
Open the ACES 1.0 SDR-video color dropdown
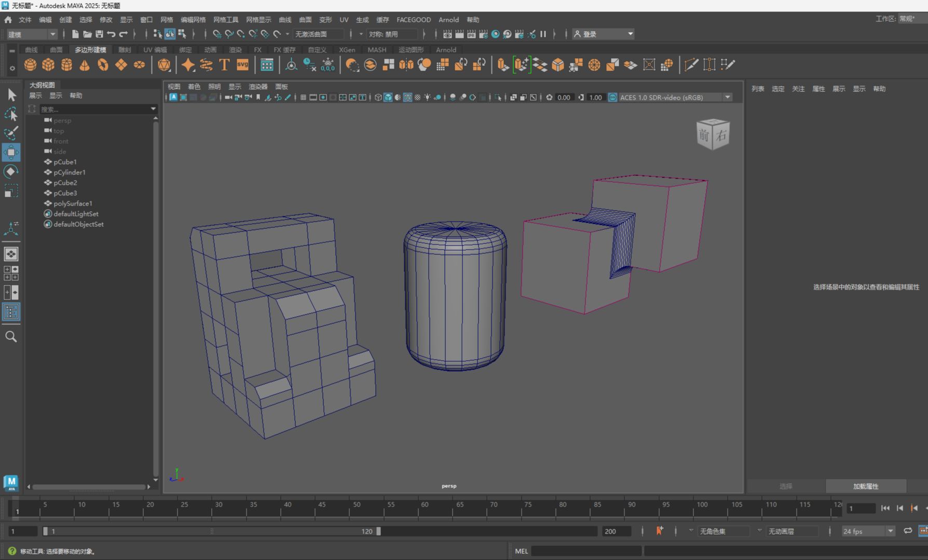coord(727,97)
